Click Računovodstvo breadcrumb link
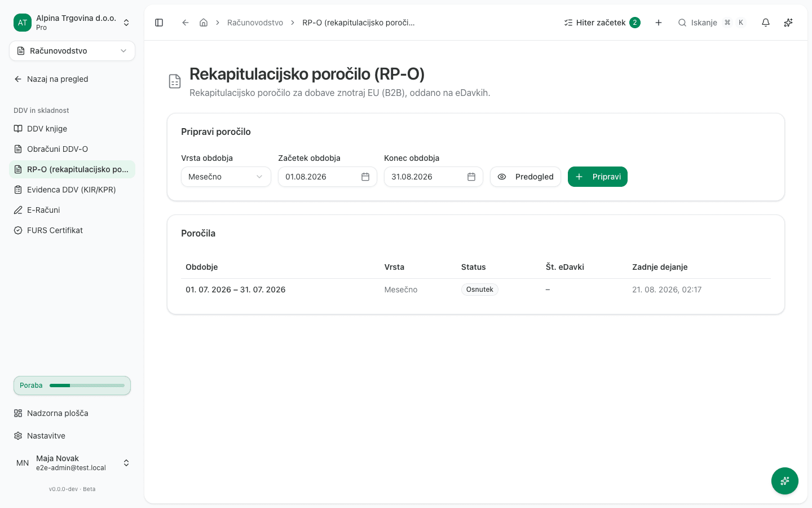 click(255, 23)
